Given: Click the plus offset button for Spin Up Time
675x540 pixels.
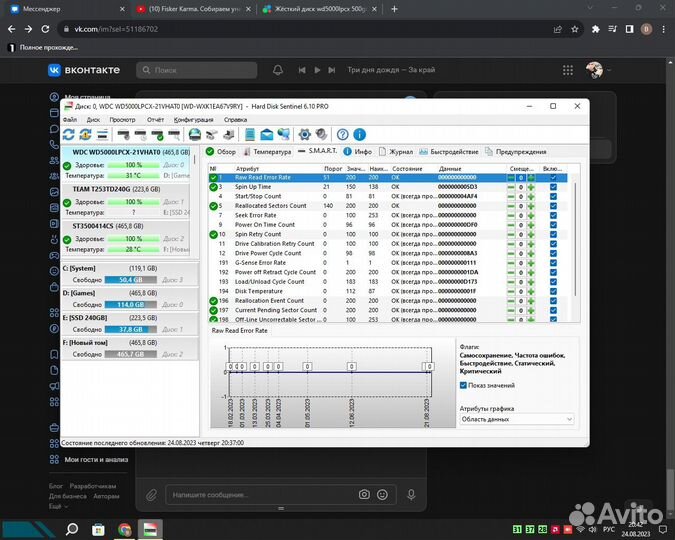Looking at the screenshot, I should (531, 187).
